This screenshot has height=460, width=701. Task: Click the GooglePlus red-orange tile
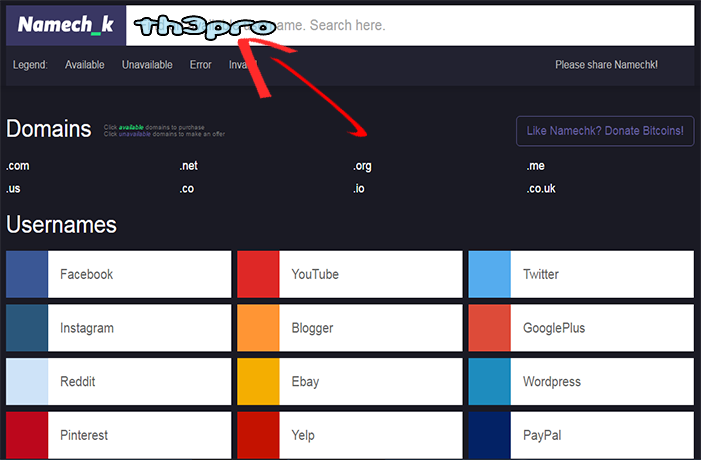pyautogui.click(x=490, y=328)
